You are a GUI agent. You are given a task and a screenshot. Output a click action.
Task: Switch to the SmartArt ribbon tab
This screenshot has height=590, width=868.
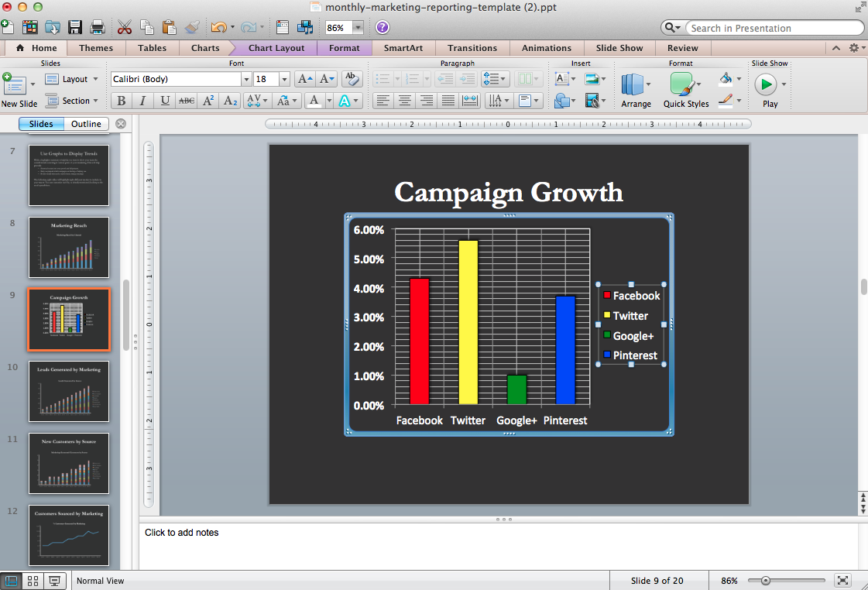403,48
